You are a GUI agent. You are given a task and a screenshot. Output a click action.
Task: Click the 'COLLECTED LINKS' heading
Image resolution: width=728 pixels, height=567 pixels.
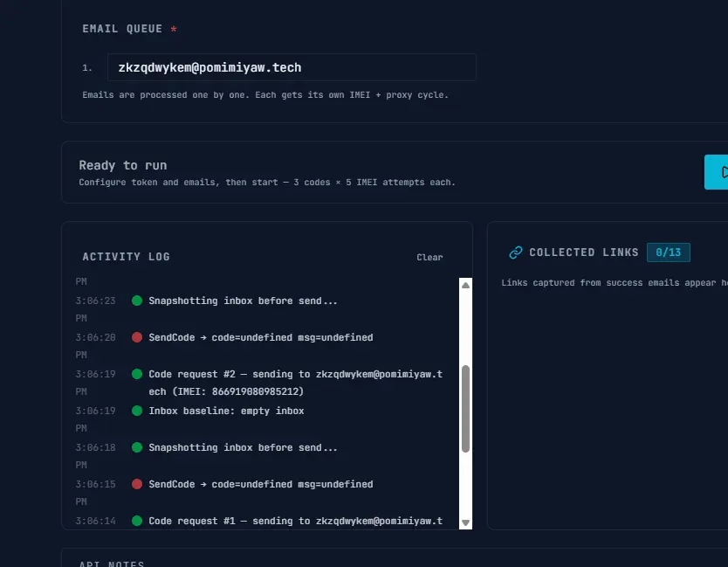pos(584,252)
